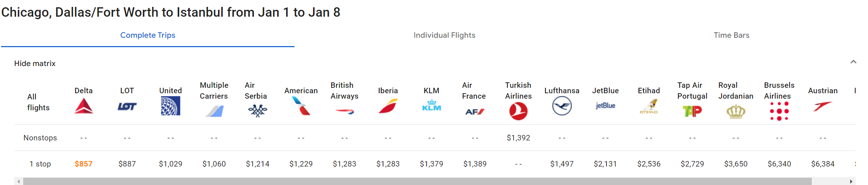Collapse the matrix with the chevron arrow
Screen dimensions: 868x185
[x=853, y=62]
